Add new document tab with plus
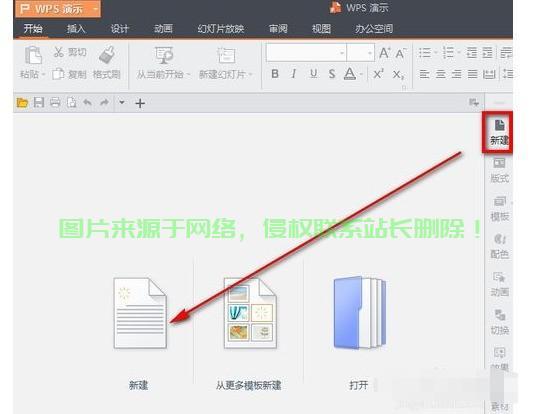 click(x=140, y=103)
